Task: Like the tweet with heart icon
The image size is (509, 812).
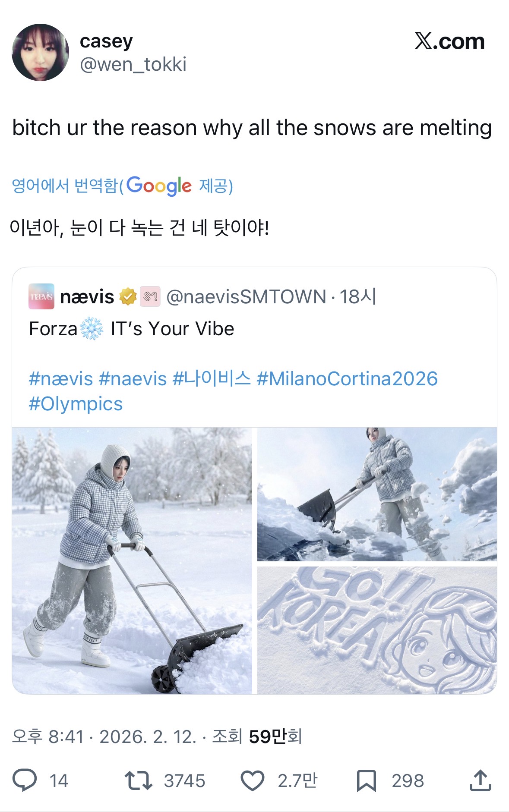Action: coord(252,781)
